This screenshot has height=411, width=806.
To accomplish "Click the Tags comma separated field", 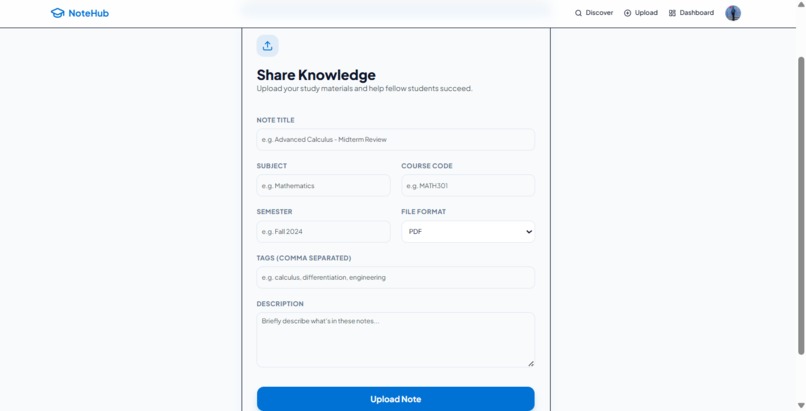I will (395, 277).
